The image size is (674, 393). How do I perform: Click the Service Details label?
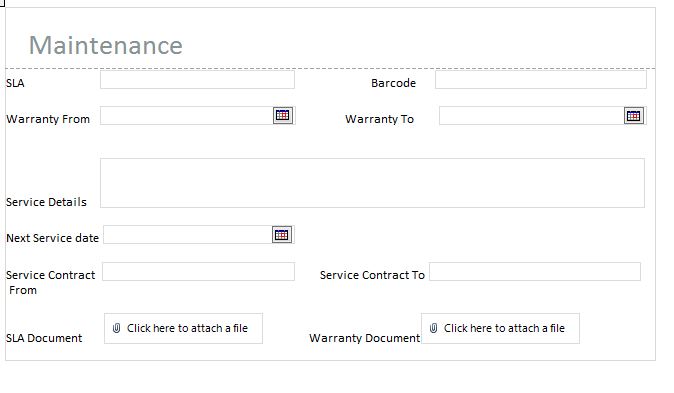pos(46,202)
